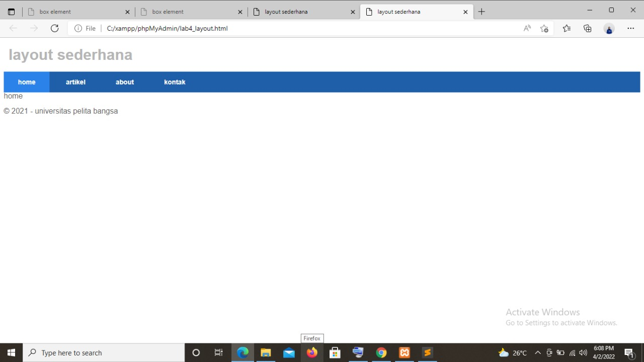Launch XAMPP from the taskbar
The width and height of the screenshot is (644, 362).
405,352
